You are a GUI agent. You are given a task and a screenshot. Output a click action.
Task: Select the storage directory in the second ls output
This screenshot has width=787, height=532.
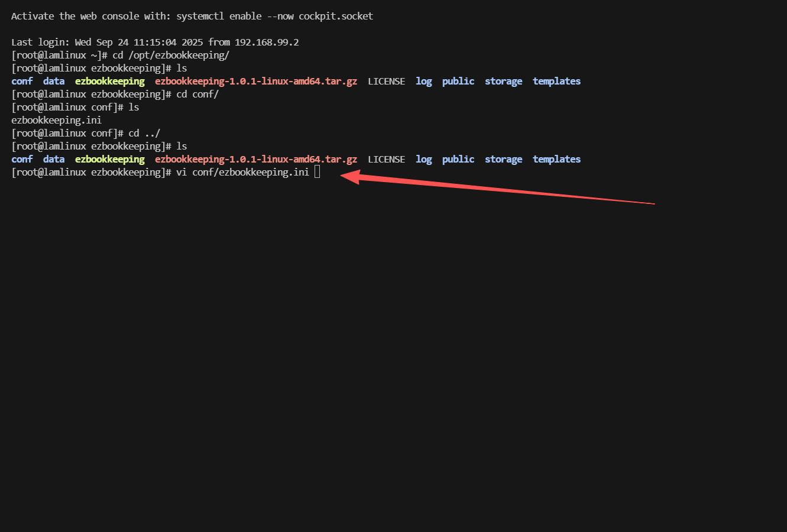click(503, 159)
